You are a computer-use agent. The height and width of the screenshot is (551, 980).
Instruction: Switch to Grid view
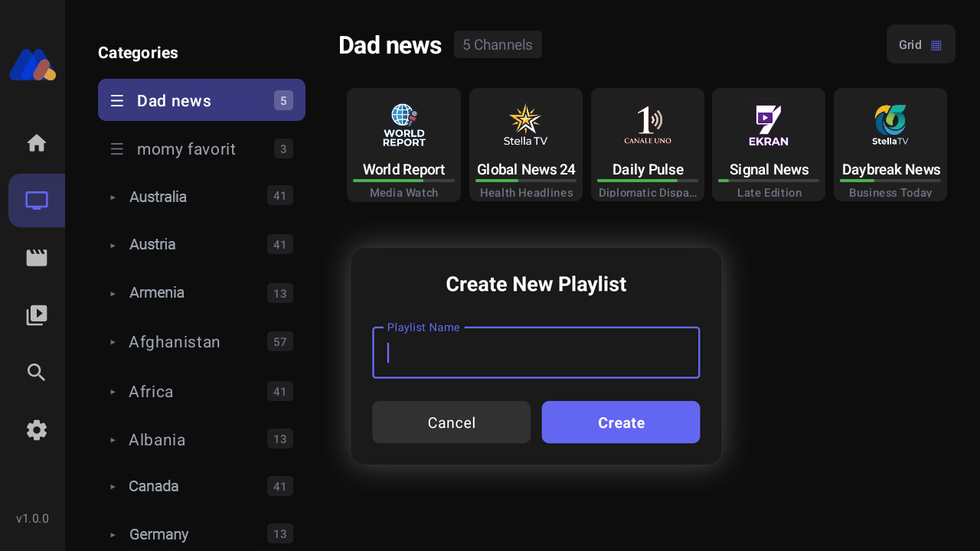pos(920,44)
